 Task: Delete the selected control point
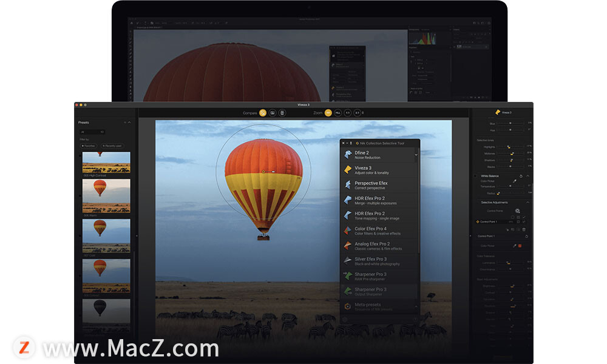point(524,229)
